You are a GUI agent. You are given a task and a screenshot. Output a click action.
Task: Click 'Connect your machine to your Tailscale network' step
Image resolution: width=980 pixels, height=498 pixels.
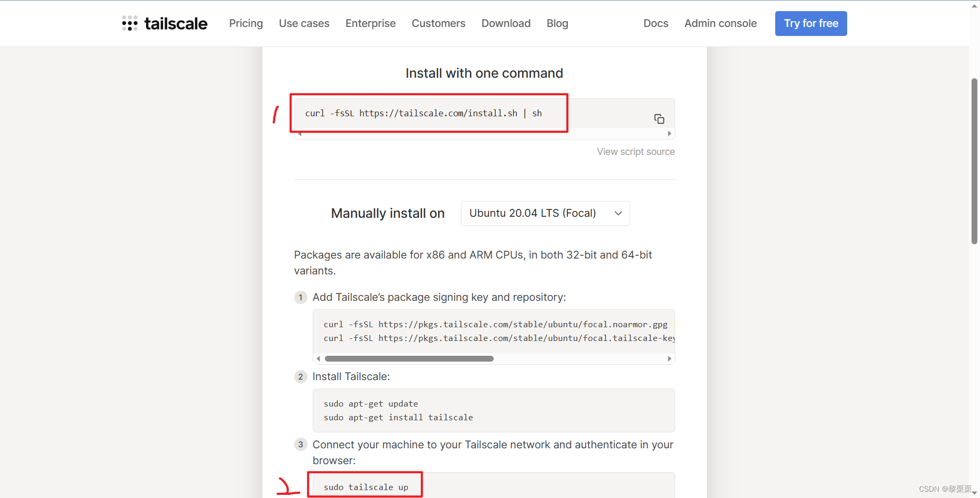[493, 453]
